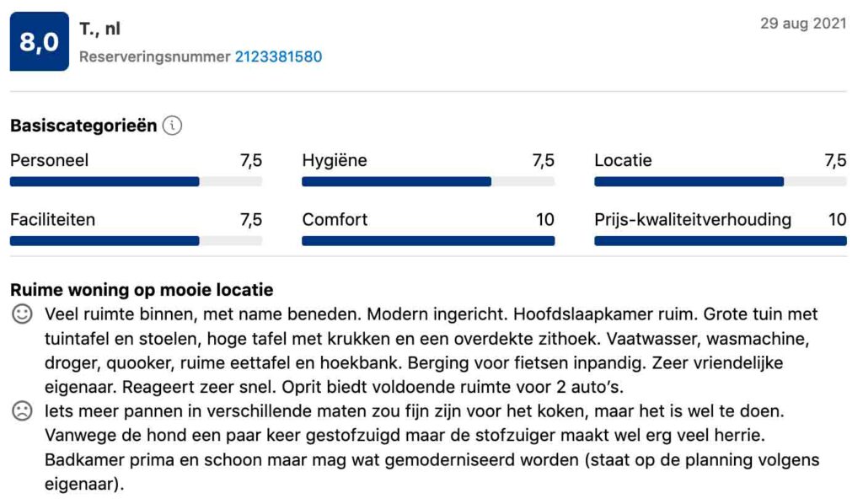Image resolution: width=863 pixels, height=504 pixels.
Task: Click the Faciliteiten rating bar
Action: click(136, 240)
